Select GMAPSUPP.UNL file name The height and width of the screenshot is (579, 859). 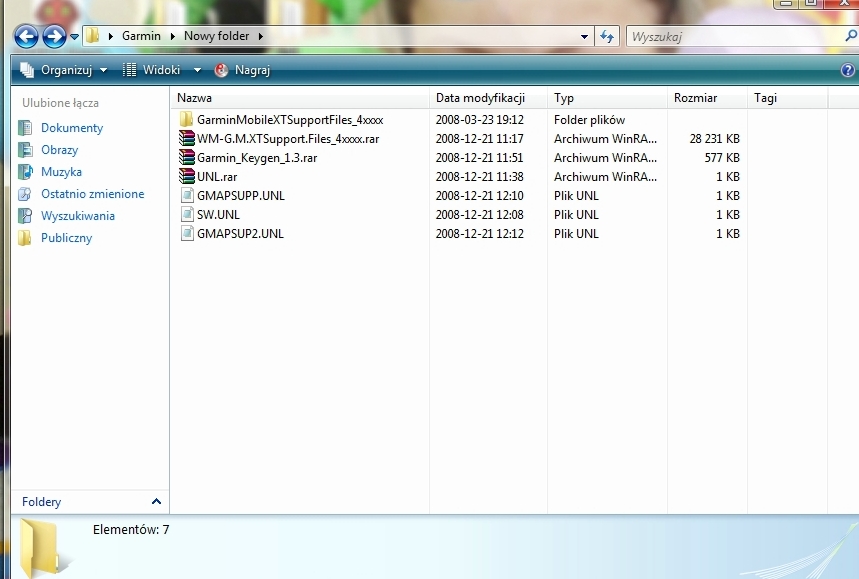click(x=240, y=196)
